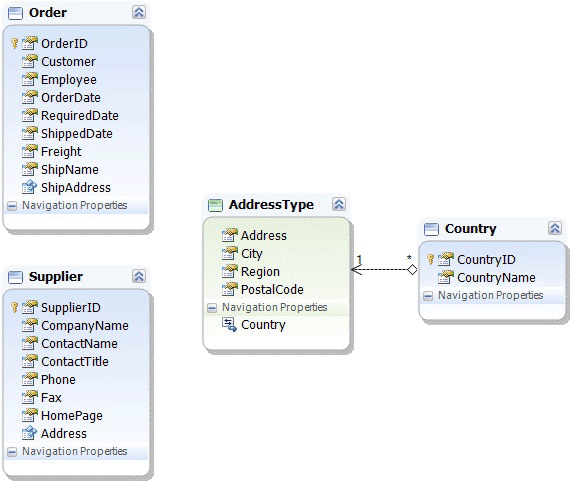Image resolution: width=572 pixels, height=482 pixels.
Task: Select the PostalCode property
Action: pyautogui.click(x=272, y=289)
